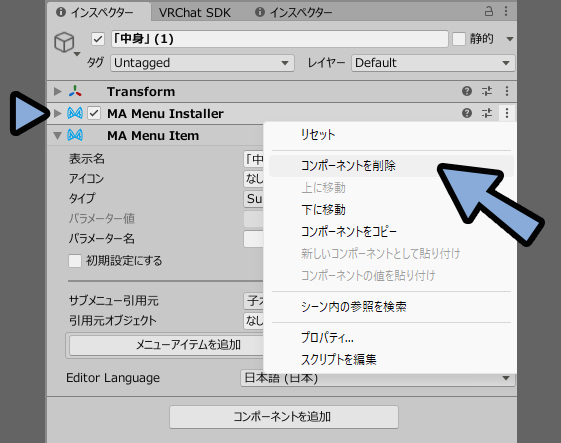The width and height of the screenshot is (561, 443).
Task: Click MA Menu Installer kebab menu icon
Action: tap(507, 113)
